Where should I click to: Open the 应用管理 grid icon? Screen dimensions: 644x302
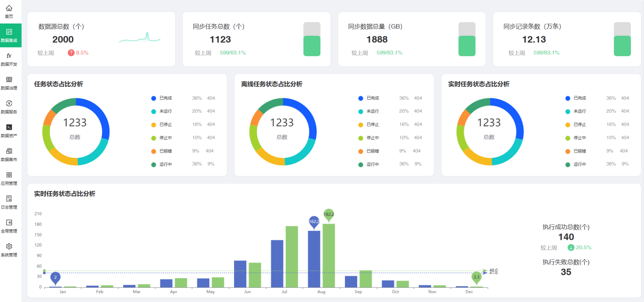click(x=9, y=175)
